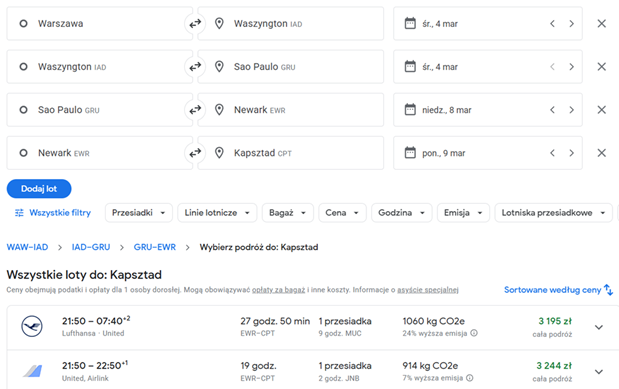Screen dimensions: 619x389
Task: Edit Sao Paulo GRU origin field
Action: (99, 110)
